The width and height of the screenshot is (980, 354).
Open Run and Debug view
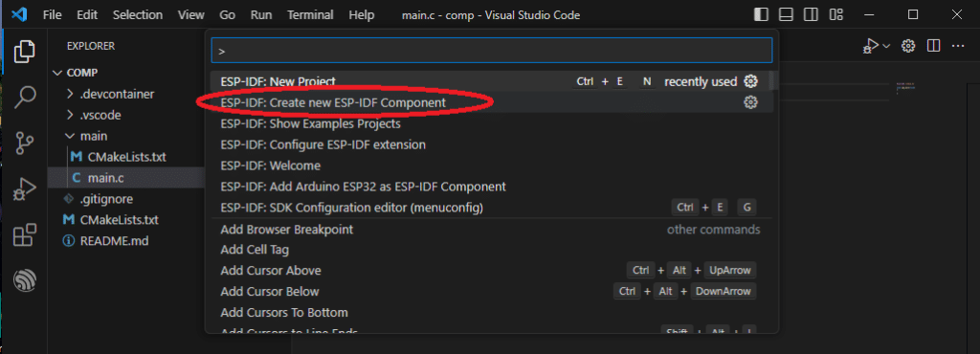[x=25, y=189]
